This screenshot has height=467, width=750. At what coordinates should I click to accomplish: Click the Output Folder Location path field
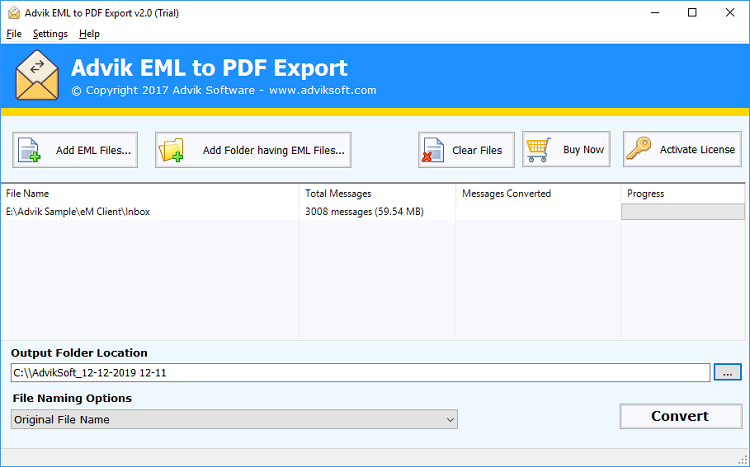click(360, 373)
